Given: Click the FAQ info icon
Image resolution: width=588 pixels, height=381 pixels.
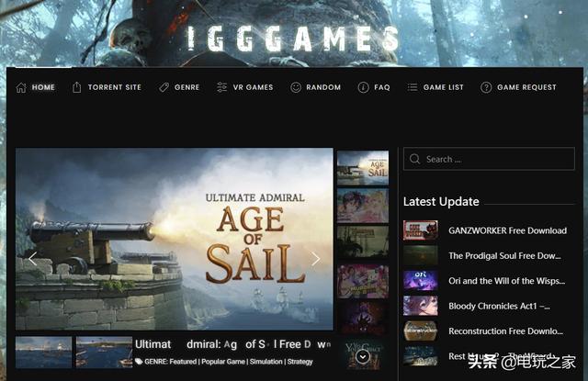Looking at the screenshot, I should click(363, 87).
